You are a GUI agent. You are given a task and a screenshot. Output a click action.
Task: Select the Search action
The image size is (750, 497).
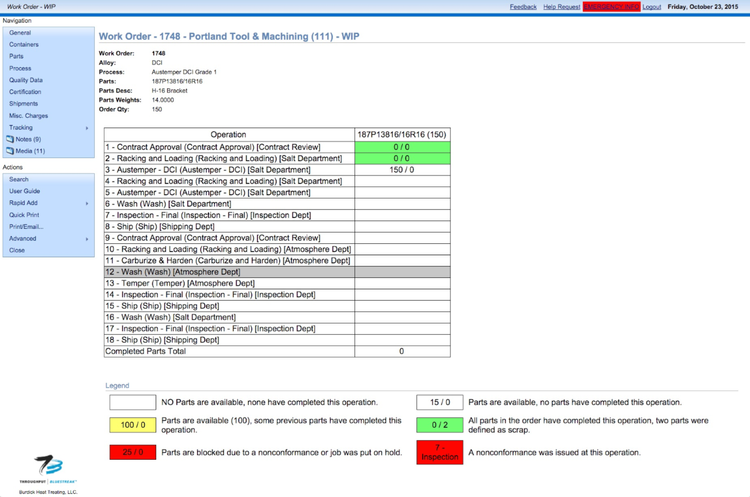tap(19, 179)
